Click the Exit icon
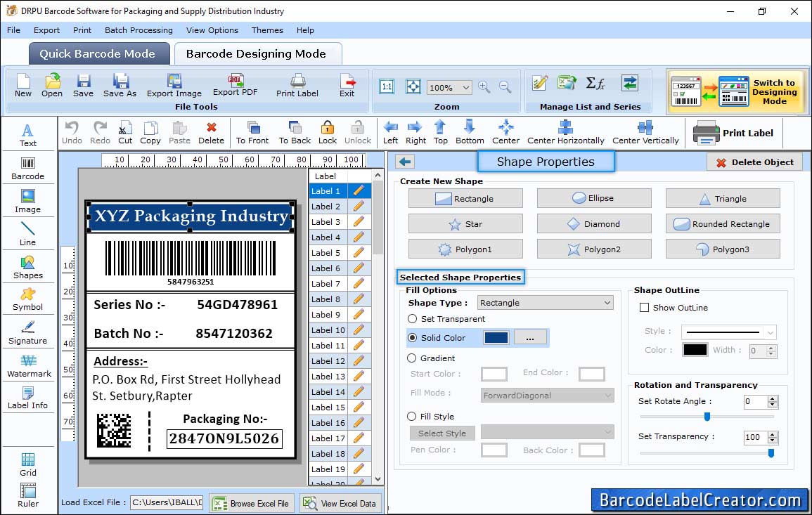812x515 pixels. 347,86
